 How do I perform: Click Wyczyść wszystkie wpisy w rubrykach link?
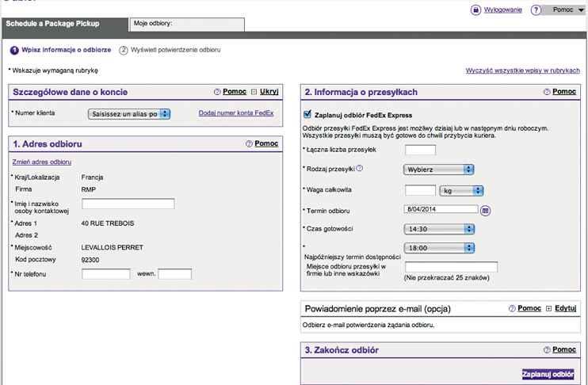coord(522,71)
